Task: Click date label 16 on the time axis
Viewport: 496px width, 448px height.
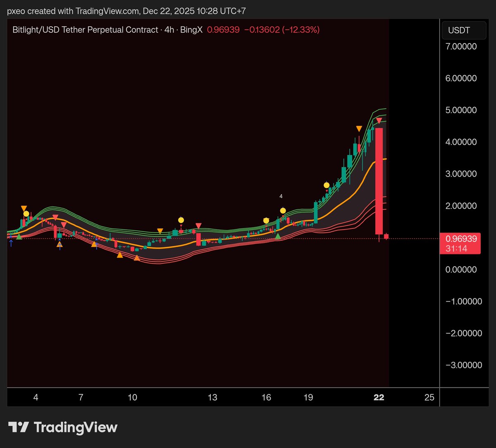Action: coord(267,397)
